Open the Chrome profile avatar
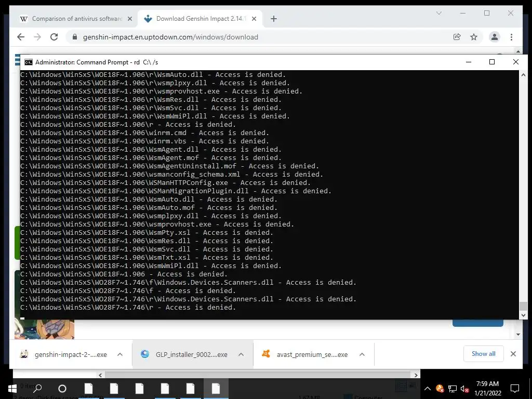This screenshot has height=399, width=532. tap(495, 37)
